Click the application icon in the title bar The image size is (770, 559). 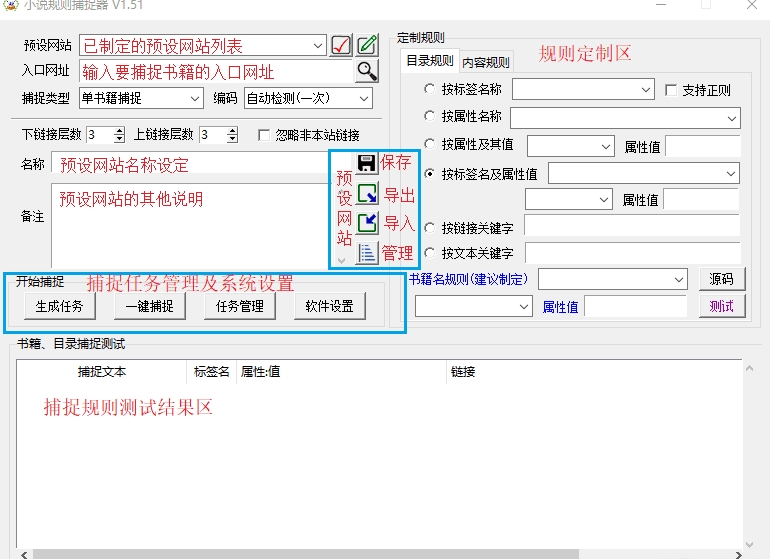(x=10, y=5)
